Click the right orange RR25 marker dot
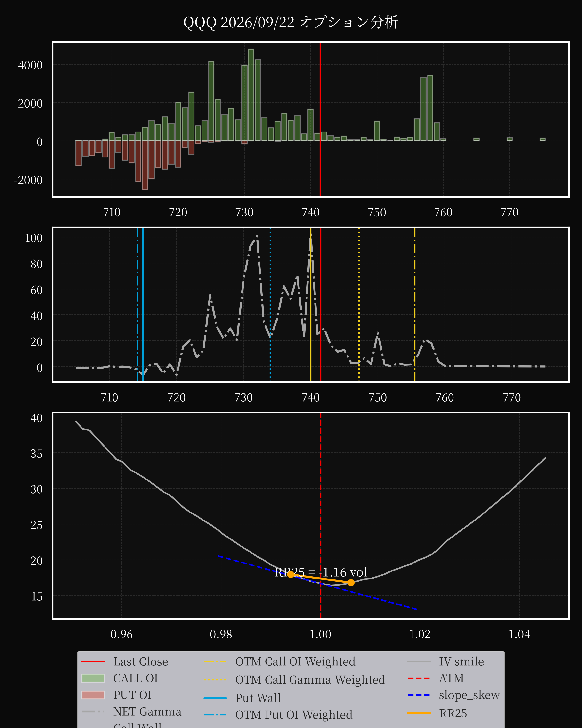582x728 pixels. 351,582
